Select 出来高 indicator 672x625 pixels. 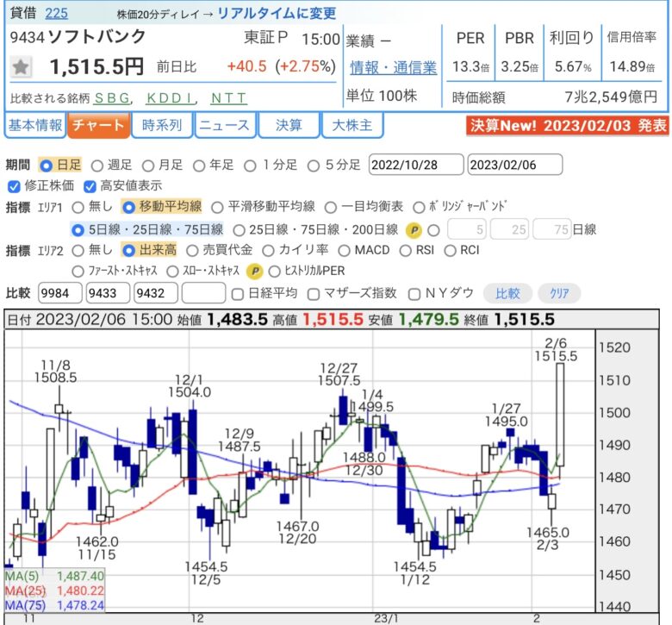pos(128,251)
